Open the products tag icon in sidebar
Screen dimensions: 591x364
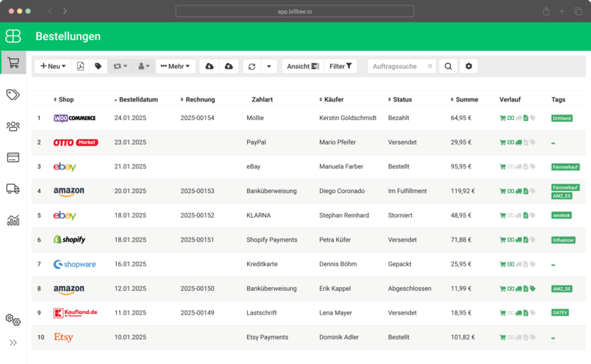point(13,95)
